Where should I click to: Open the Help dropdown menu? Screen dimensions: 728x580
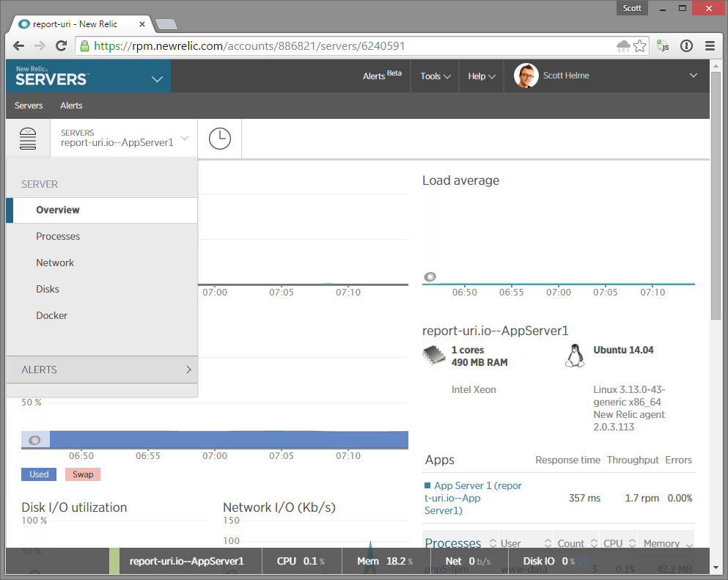(x=482, y=76)
